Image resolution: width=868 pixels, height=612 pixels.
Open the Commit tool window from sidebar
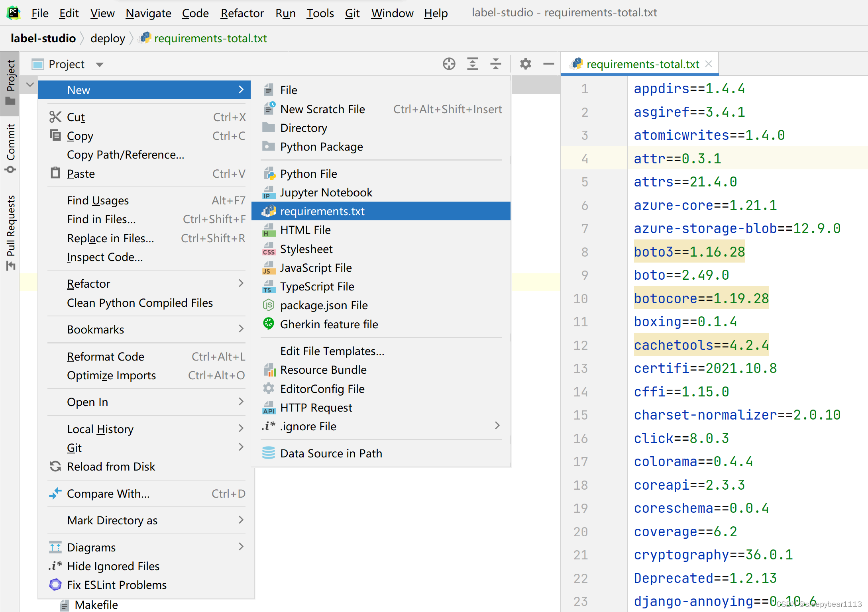10,145
